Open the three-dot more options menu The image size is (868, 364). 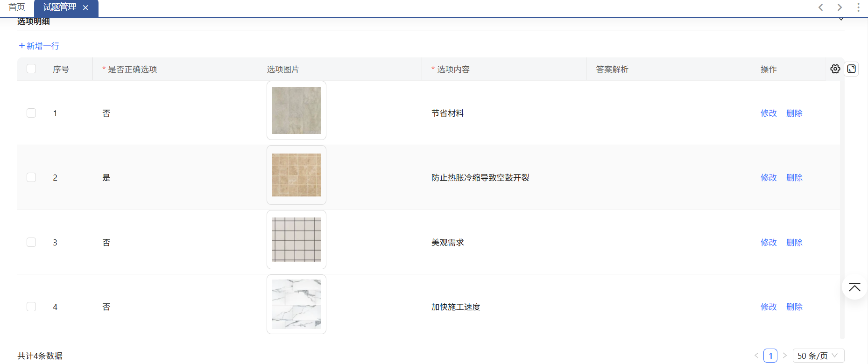point(858,7)
